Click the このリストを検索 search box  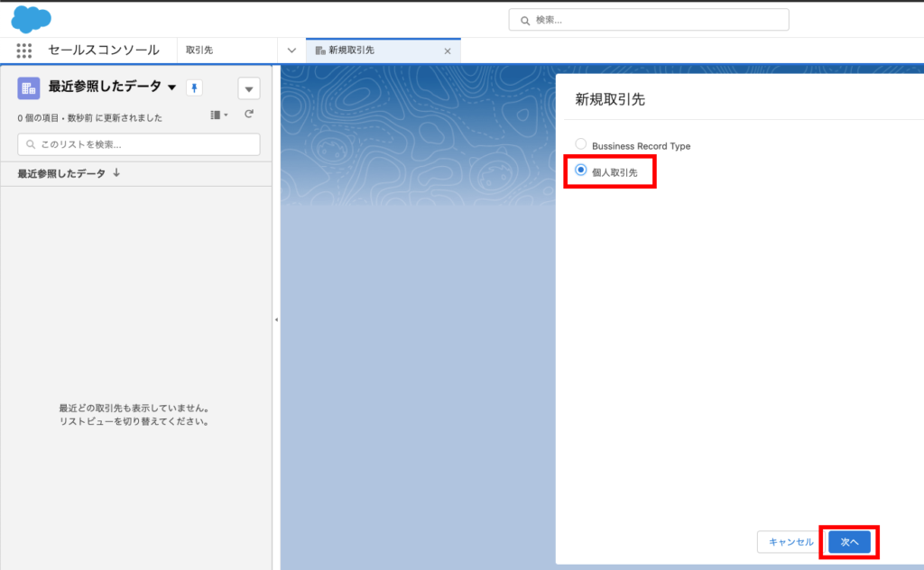pos(139,144)
